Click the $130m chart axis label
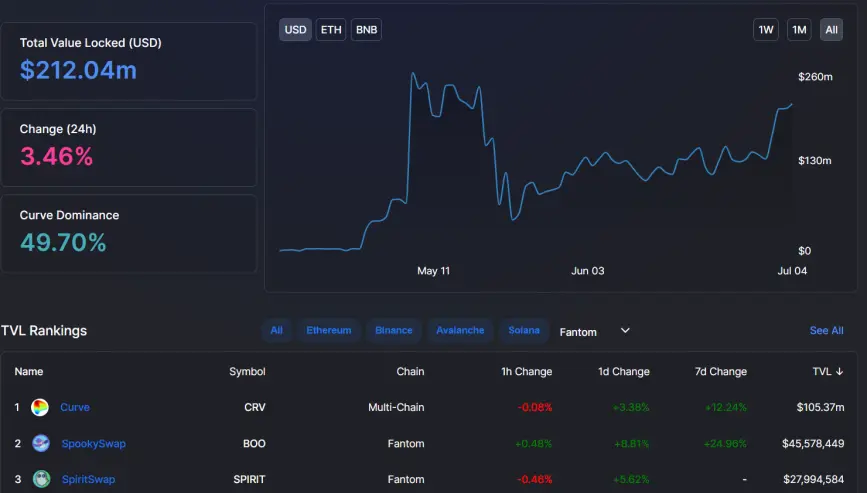Viewport: 867px width, 493px height. (x=814, y=161)
